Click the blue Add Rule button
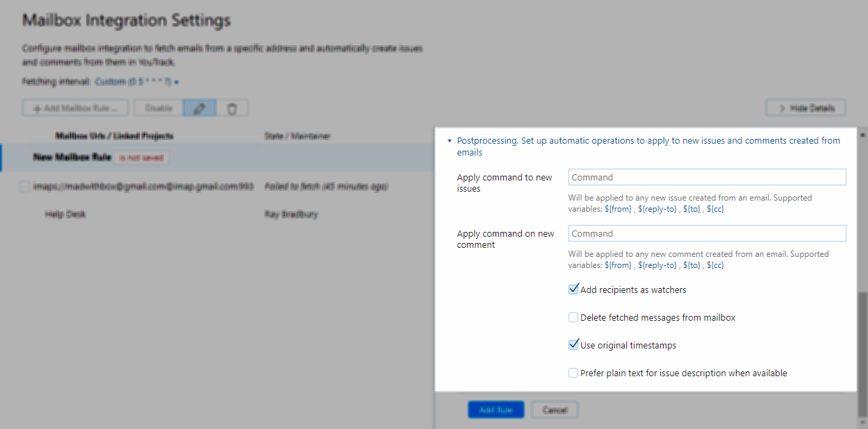The width and height of the screenshot is (868, 429). tap(496, 410)
